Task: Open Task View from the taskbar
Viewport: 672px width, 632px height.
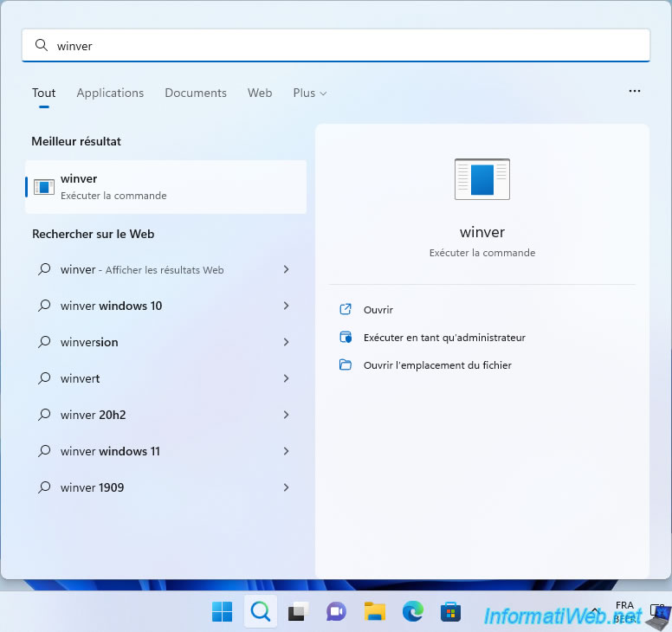Action: tap(298, 611)
